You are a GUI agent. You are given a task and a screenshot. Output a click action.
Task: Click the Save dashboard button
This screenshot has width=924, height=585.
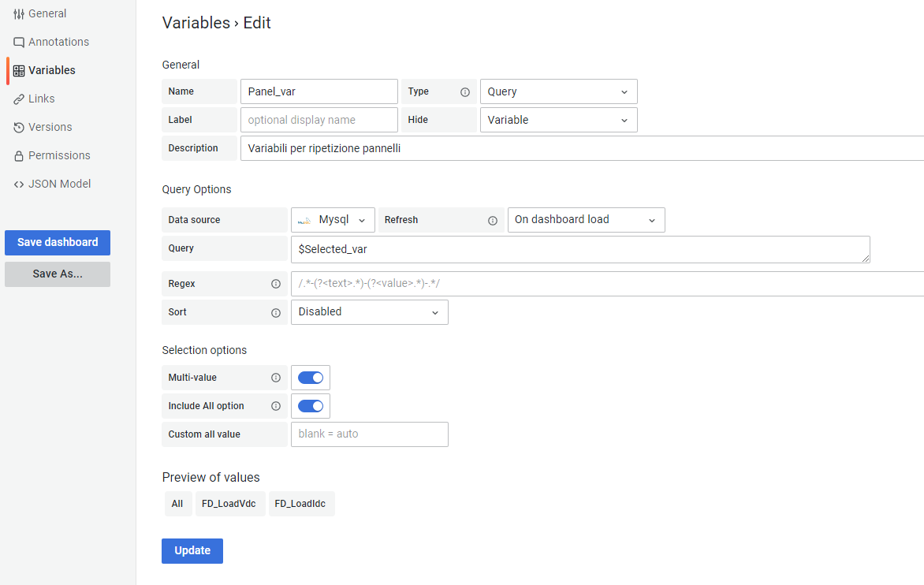pyautogui.click(x=58, y=243)
